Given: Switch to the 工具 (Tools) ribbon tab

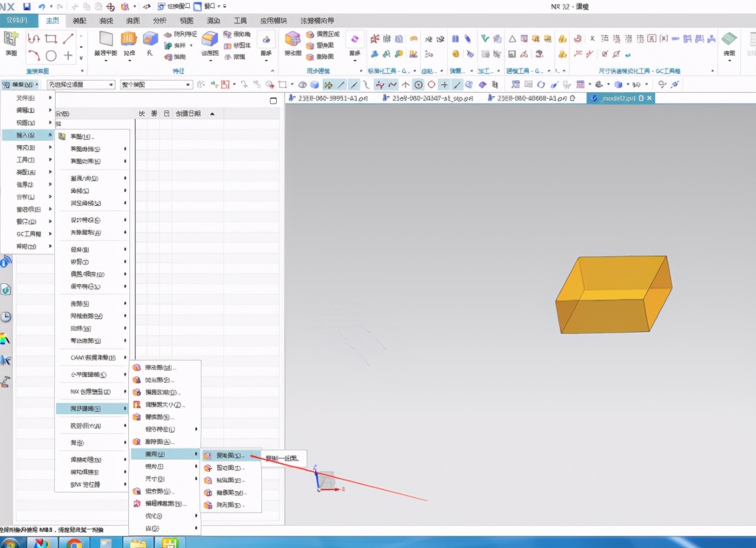Looking at the screenshot, I should [241, 21].
